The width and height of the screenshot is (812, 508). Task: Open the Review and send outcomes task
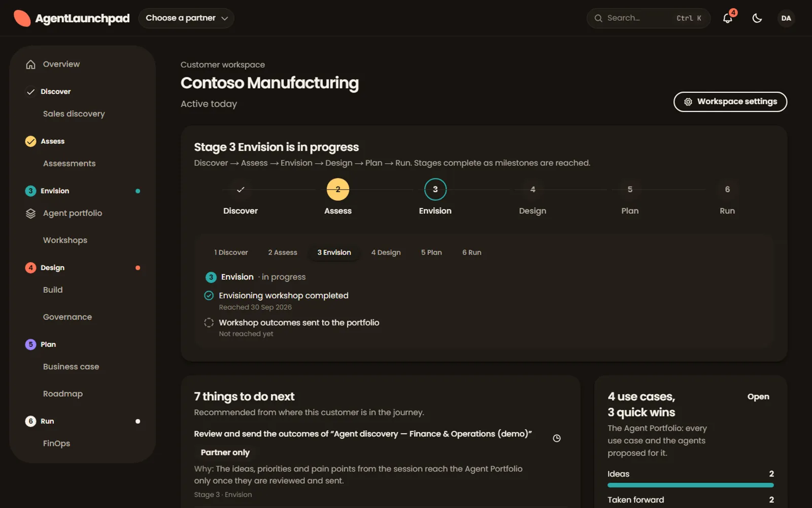point(363,434)
